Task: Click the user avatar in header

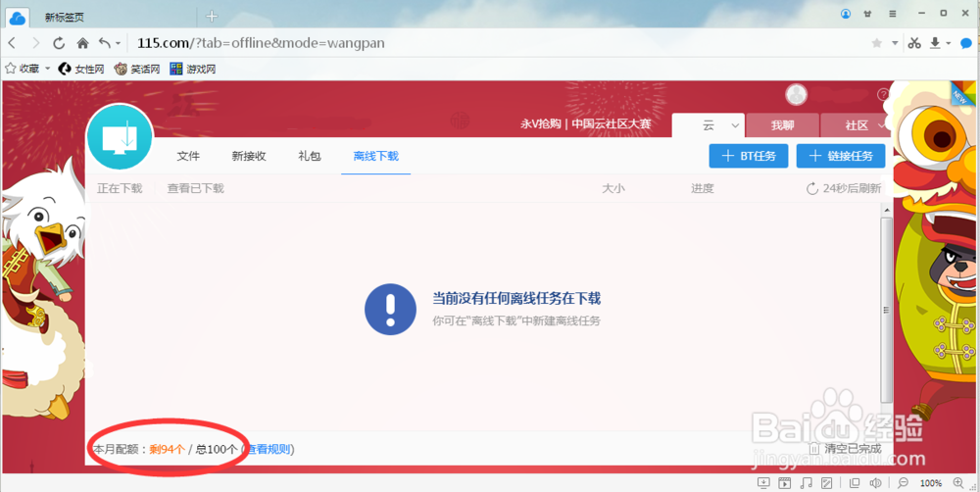Action: (x=796, y=94)
